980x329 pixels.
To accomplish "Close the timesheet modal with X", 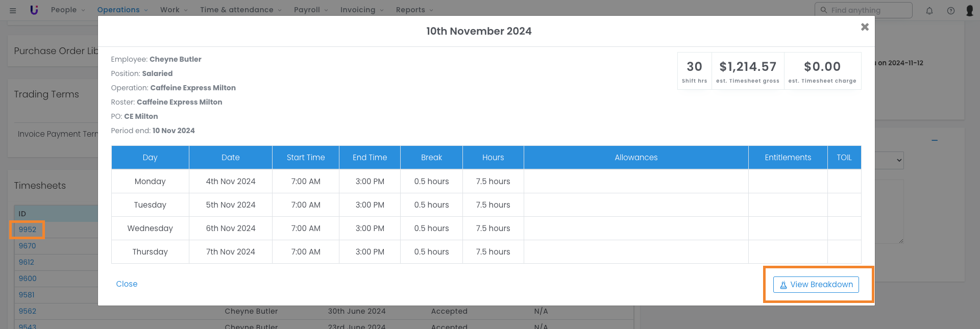I will (865, 27).
